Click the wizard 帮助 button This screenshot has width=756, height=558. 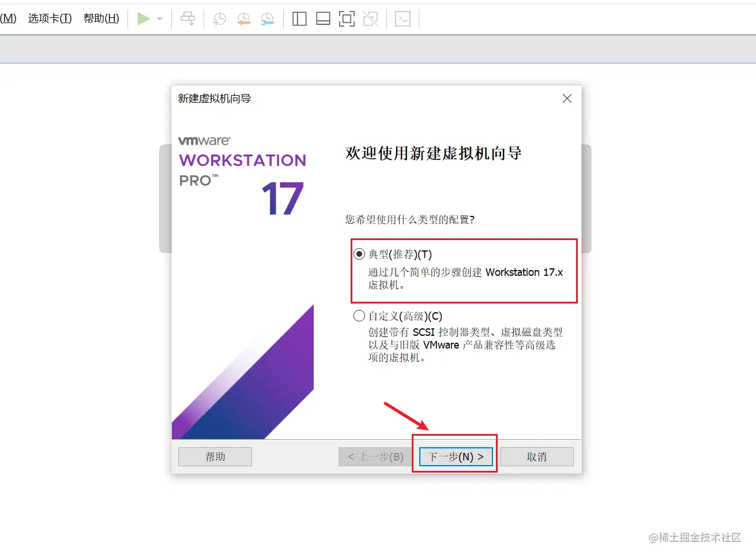coord(215,456)
